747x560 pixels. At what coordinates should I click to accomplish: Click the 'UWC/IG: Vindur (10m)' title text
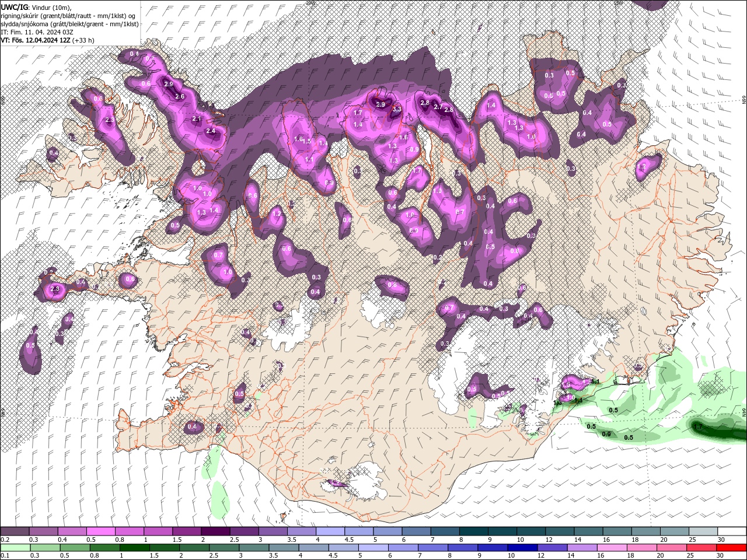[36, 7]
